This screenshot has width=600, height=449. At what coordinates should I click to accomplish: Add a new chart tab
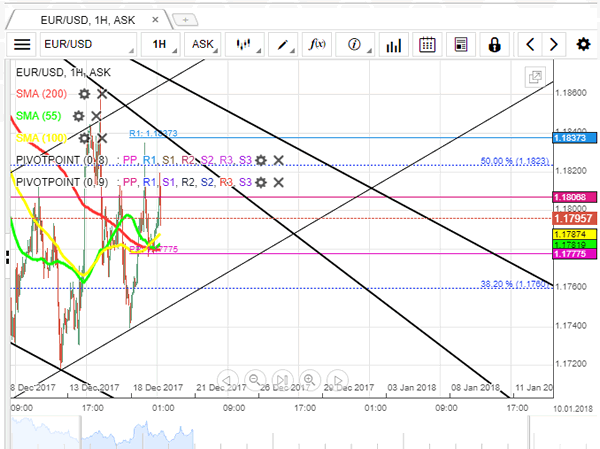pos(185,20)
